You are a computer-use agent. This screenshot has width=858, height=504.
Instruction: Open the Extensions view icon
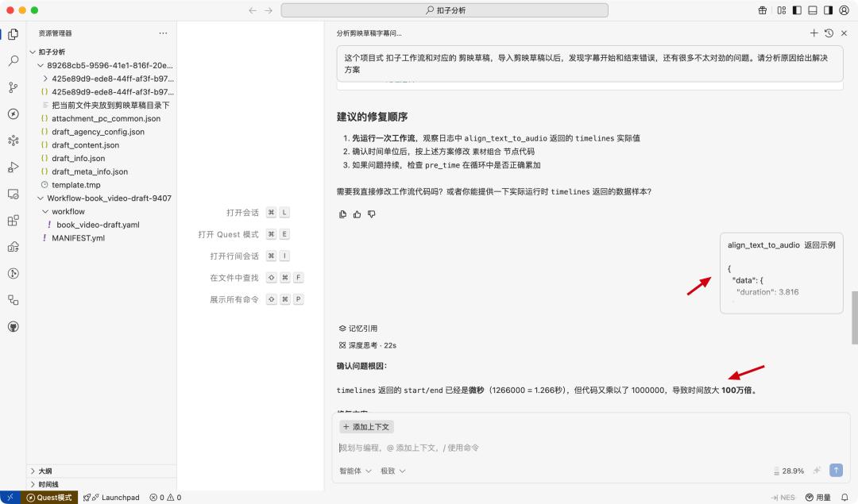pos(12,221)
